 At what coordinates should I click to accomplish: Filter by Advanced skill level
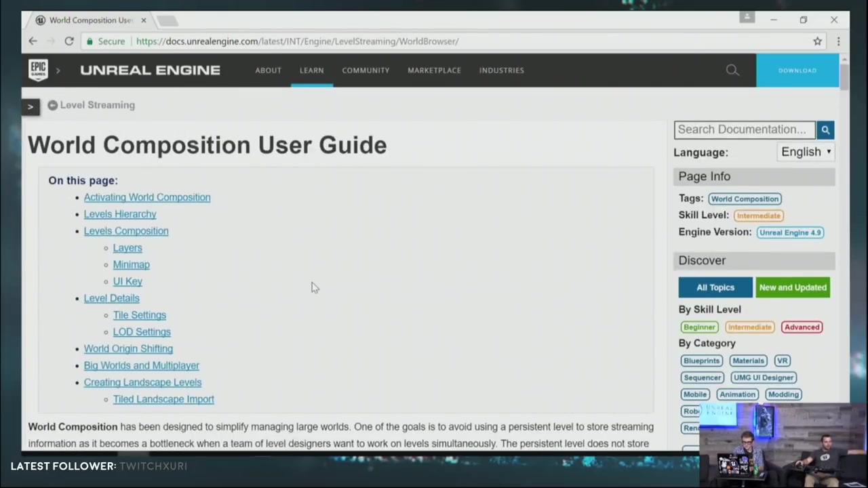point(802,327)
